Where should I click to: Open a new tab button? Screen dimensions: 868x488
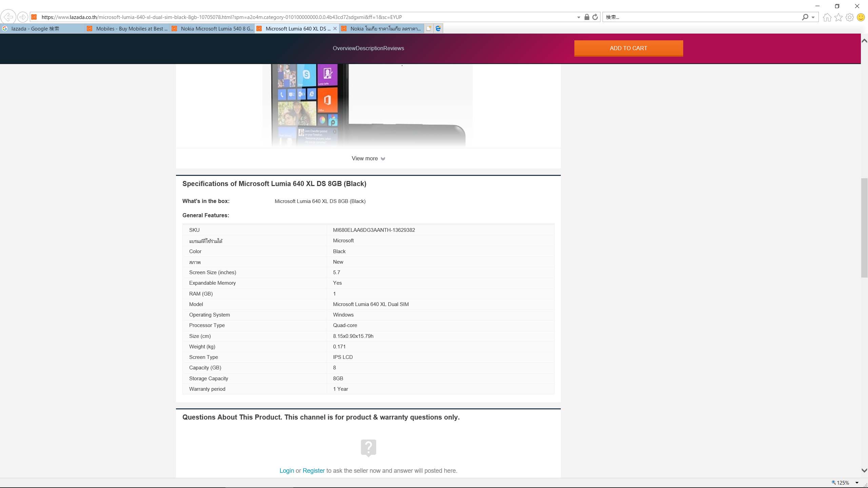pos(429,28)
